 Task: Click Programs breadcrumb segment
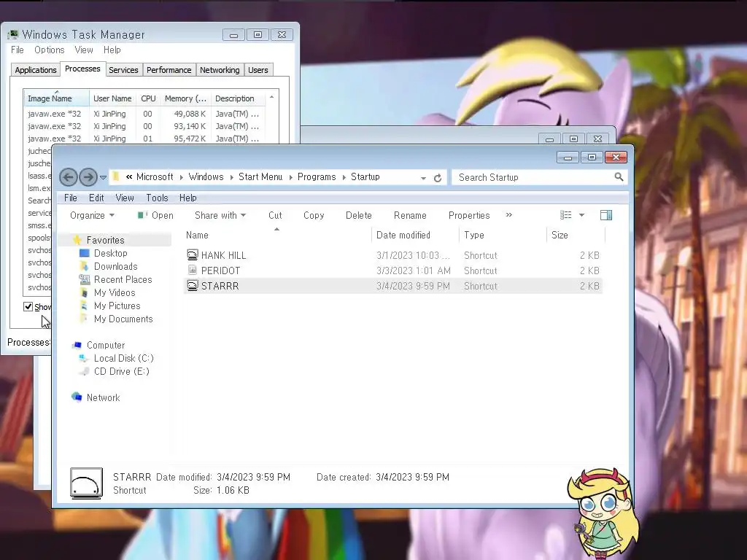click(317, 176)
